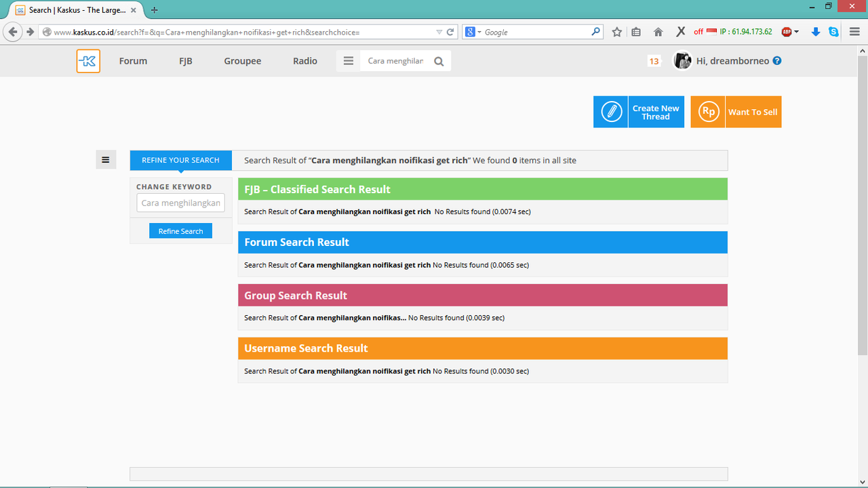868x488 pixels.
Task: Click the Want To Sell button
Action: [736, 112]
